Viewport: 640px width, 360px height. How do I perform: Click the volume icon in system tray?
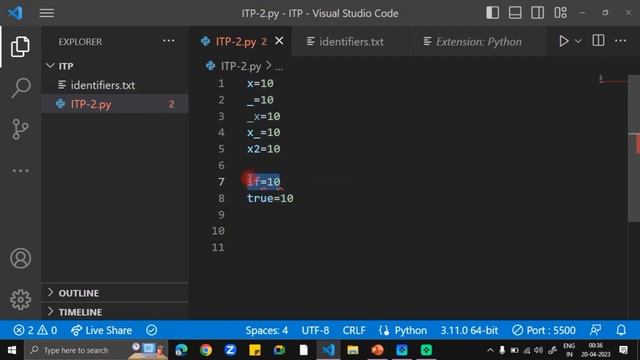[539, 350]
